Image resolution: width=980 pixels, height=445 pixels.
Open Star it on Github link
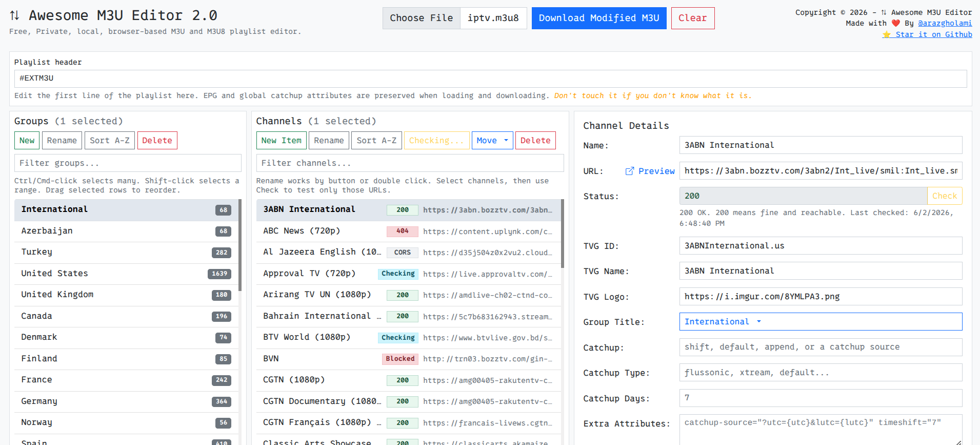(927, 34)
